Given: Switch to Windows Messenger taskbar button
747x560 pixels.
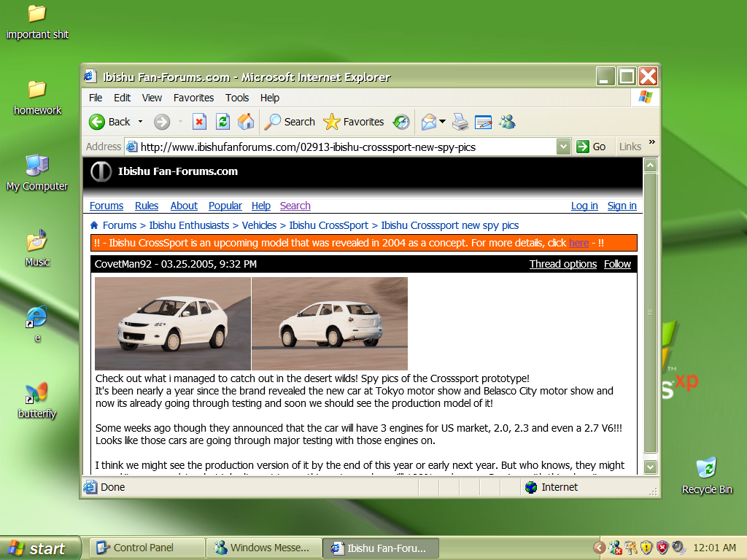Looking at the screenshot, I should pos(264,548).
